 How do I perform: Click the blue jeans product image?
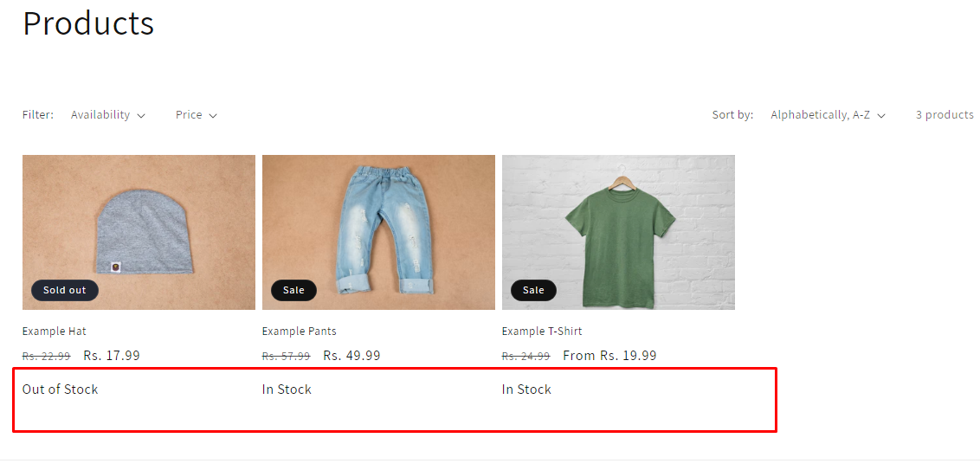[x=378, y=227]
